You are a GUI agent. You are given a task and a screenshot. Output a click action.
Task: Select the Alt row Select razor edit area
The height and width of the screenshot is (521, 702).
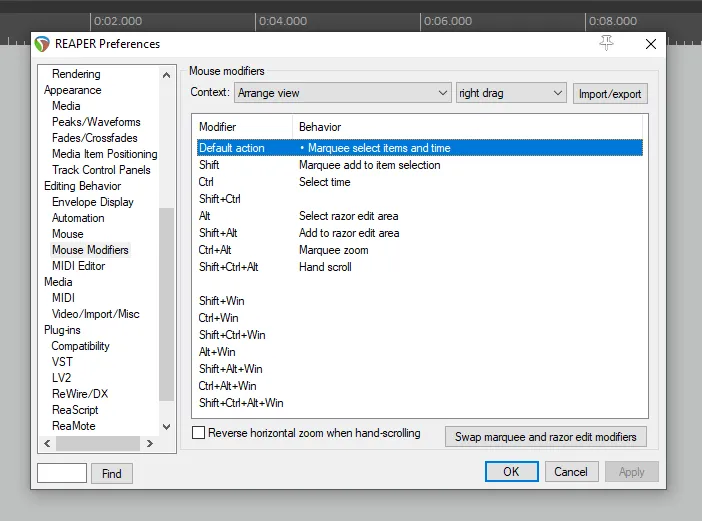point(420,216)
